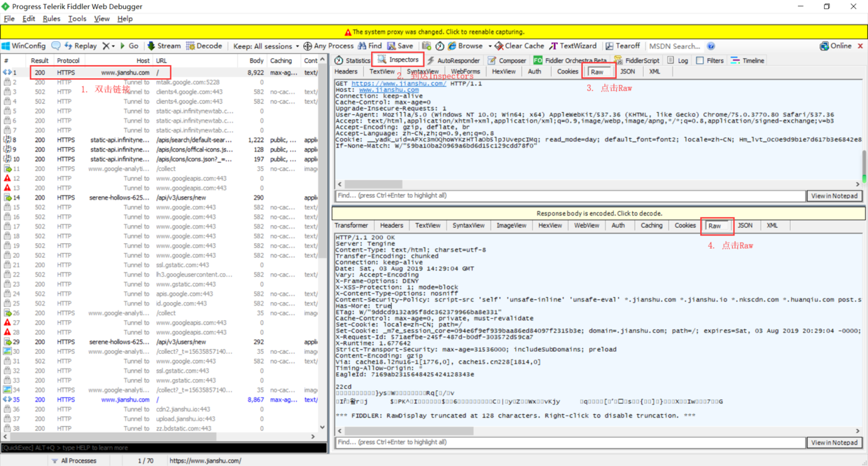The width and height of the screenshot is (868, 466).
Task: Launch Browse in toolbar
Action: [465, 46]
